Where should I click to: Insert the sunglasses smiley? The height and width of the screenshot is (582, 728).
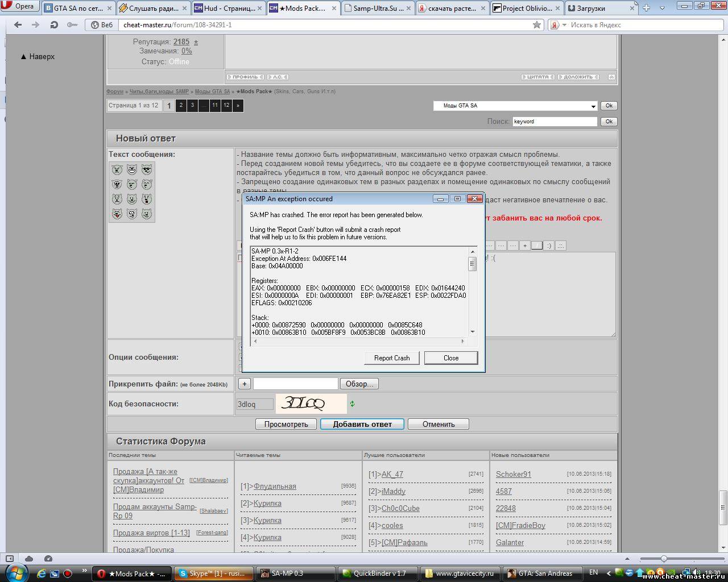[x=147, y=169]
